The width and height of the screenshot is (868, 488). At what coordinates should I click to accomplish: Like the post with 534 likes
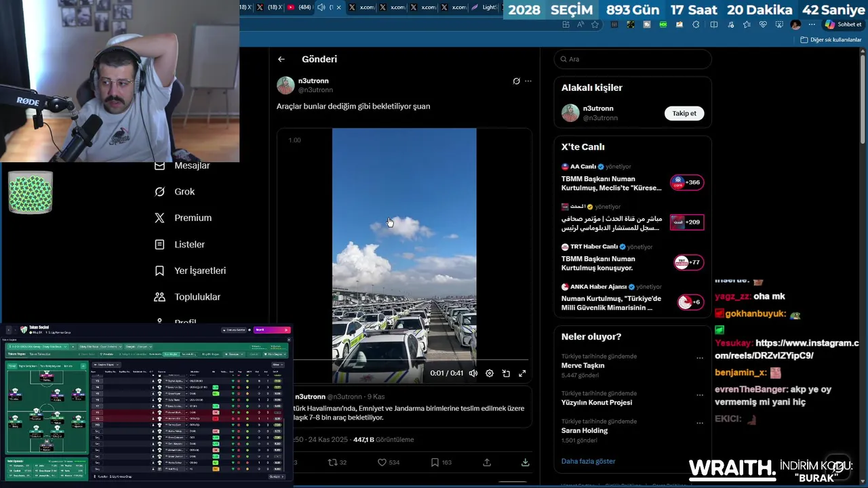point(389,462)
